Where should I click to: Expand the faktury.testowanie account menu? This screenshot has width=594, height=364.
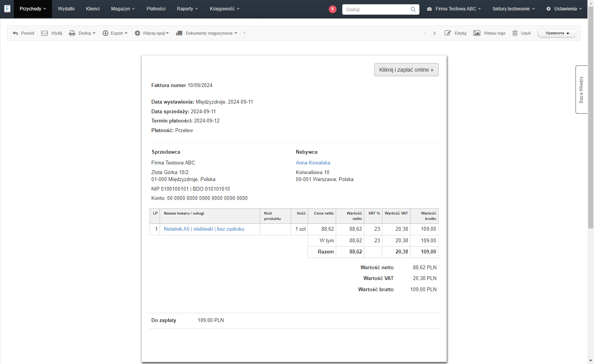[513, 9]
